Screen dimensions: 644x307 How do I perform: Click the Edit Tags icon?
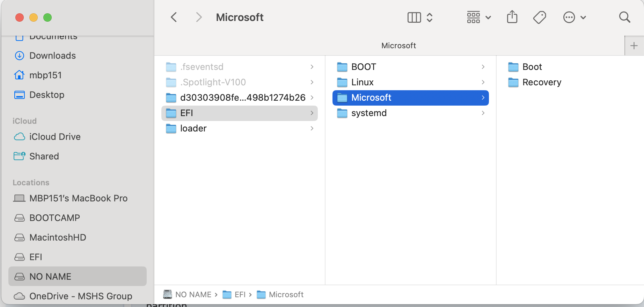540,17
